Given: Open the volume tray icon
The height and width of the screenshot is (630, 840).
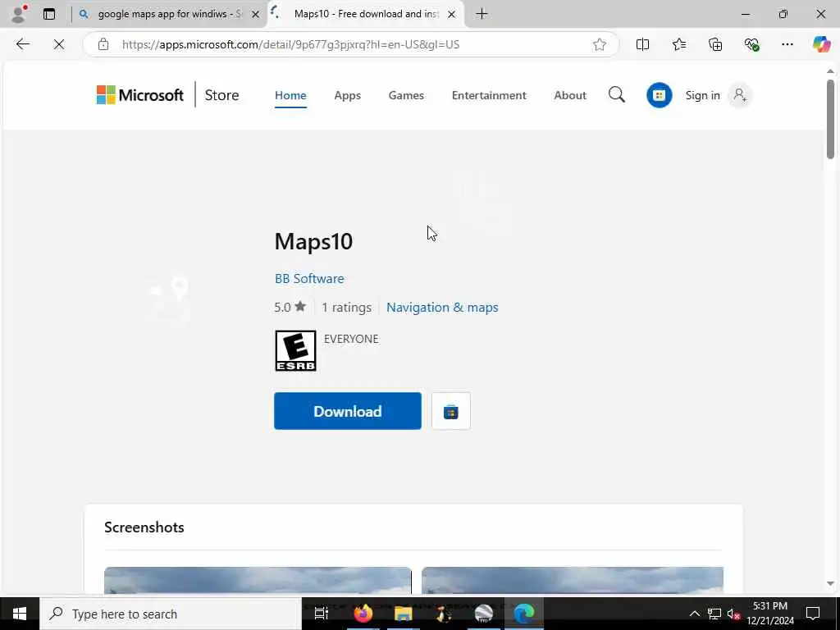Looking at the screenshot, I should pos(733,614).
